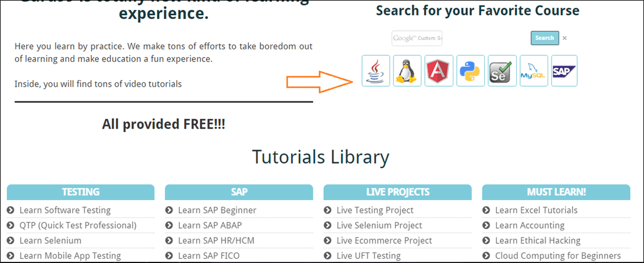Click the Selenium course icon

502,71
